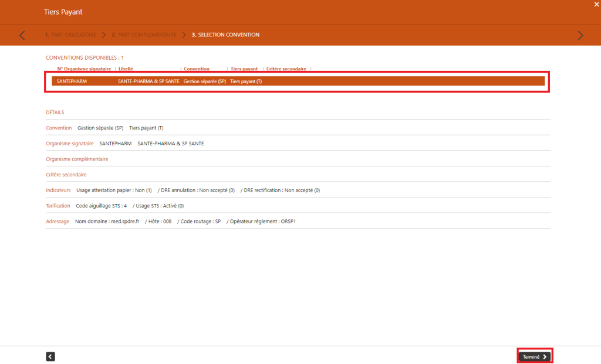The height and width of the screenshot is (364, 601).
Task: Click the Indicateurs detail label
Action: tap(58, 190)
